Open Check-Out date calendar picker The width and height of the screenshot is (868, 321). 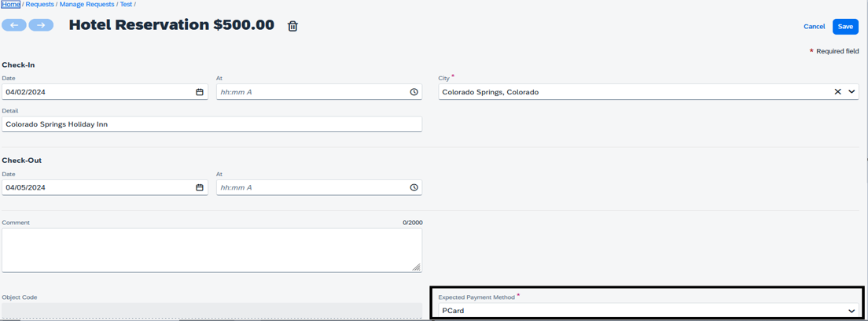coord(200,187)
